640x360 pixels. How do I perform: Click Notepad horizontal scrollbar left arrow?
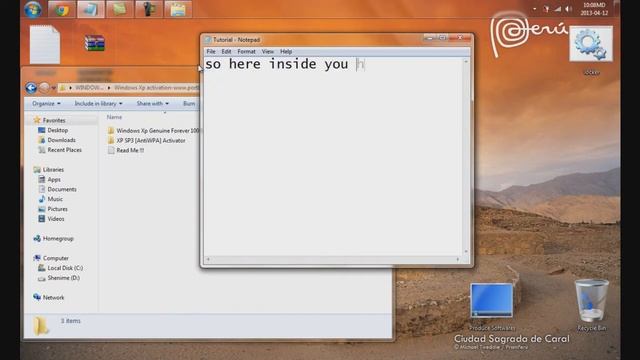(x=208, y=260)
